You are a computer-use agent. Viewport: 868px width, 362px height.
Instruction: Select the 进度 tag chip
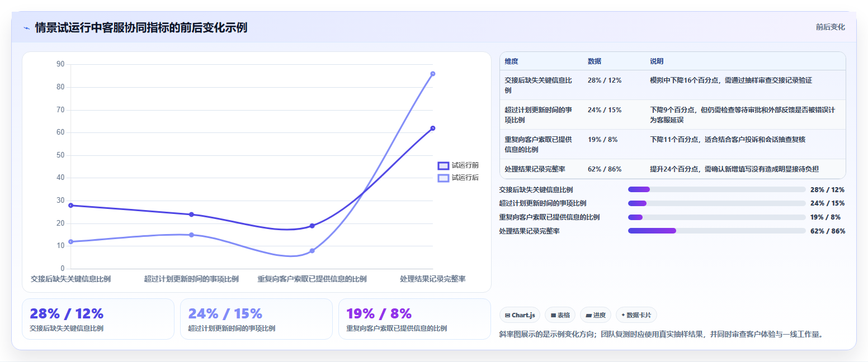tap(596, 315)
